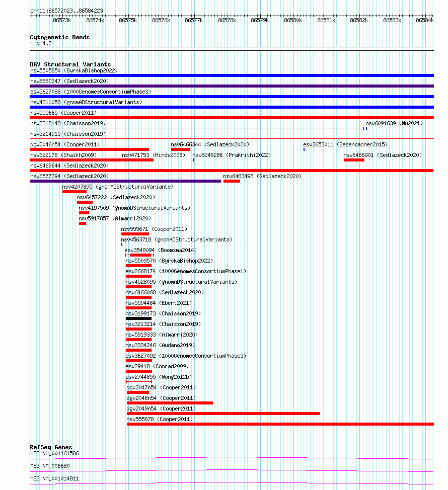
Task: Open nsv6248286 (Prakrithi2022) variant
Action: click(232, 155)
